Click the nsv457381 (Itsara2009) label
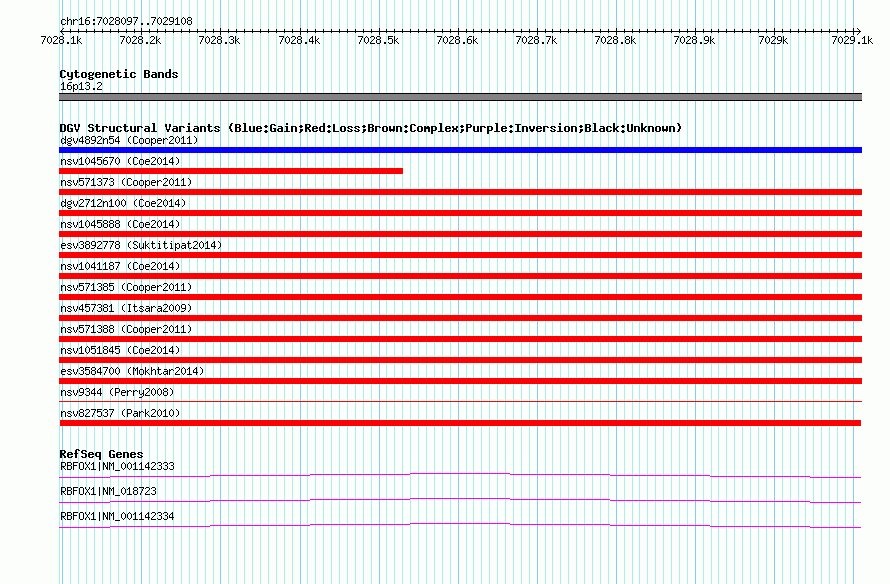 [x=126, y=308]
